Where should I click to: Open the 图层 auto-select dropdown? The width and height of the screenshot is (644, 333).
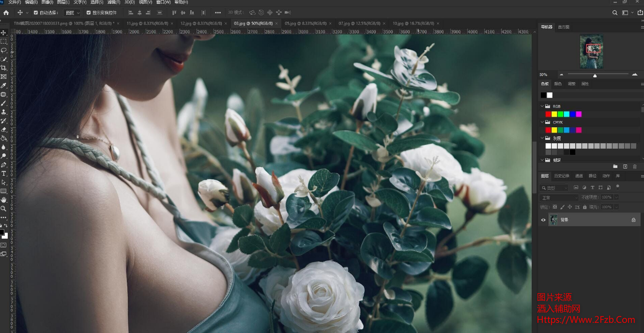click(x=73, y=13)
